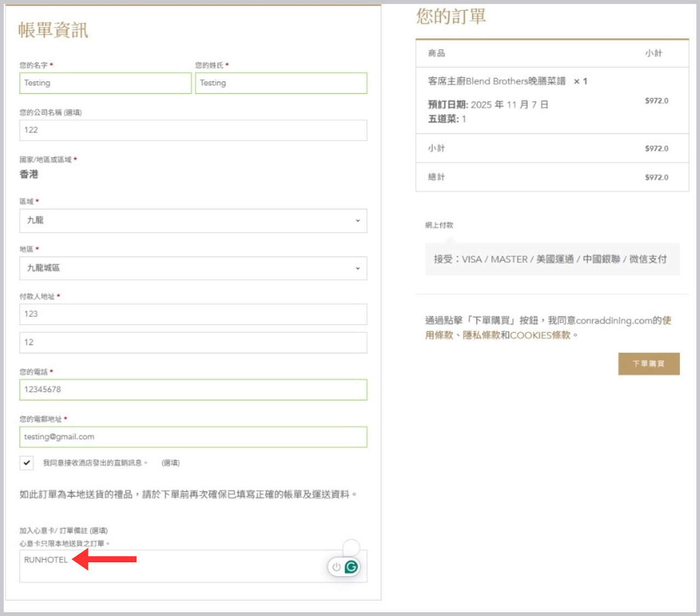
Task: Click the first address line containing 123
Action: 193,314
